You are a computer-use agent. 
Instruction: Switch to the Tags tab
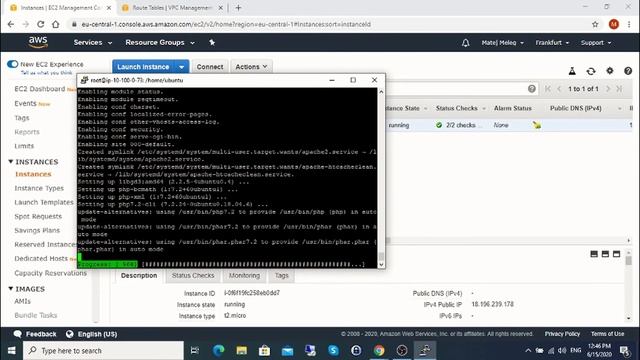tap(281, 276)
